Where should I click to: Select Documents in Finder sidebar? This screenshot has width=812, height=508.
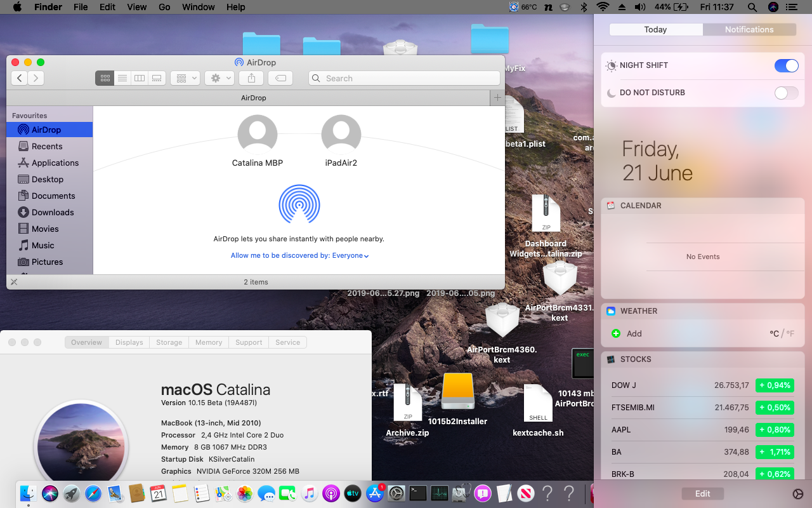(x=49, y=196)
